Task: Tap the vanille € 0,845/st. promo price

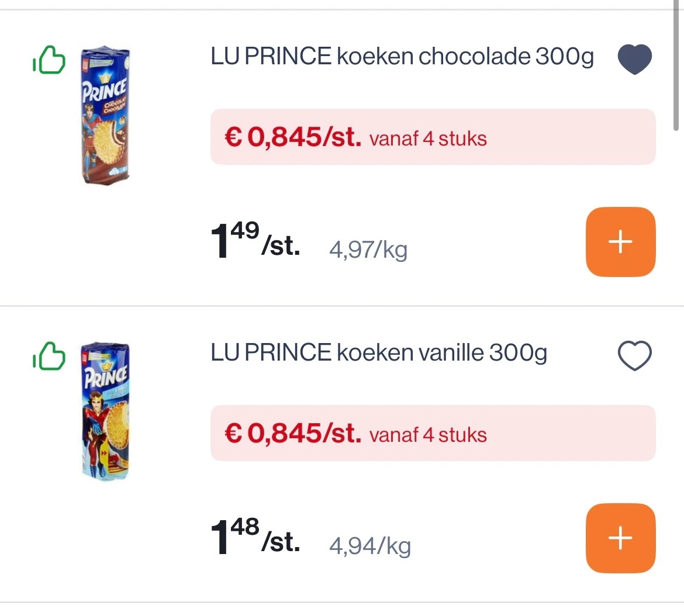Action: pos(293,434)
